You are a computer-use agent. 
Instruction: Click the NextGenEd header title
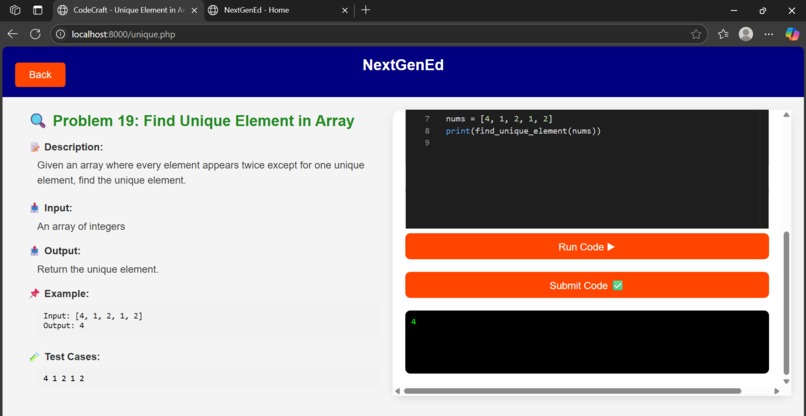click(x=403, y=65)
